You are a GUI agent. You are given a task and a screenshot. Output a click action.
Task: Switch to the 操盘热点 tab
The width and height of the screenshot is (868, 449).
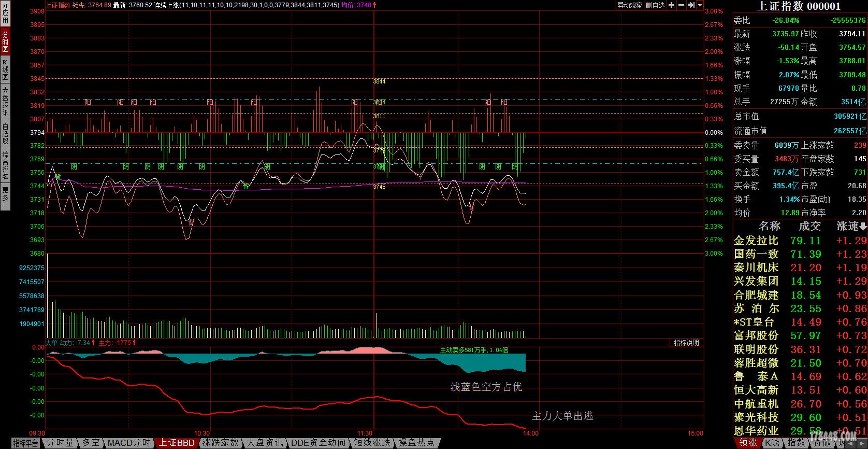click(417, 443)
